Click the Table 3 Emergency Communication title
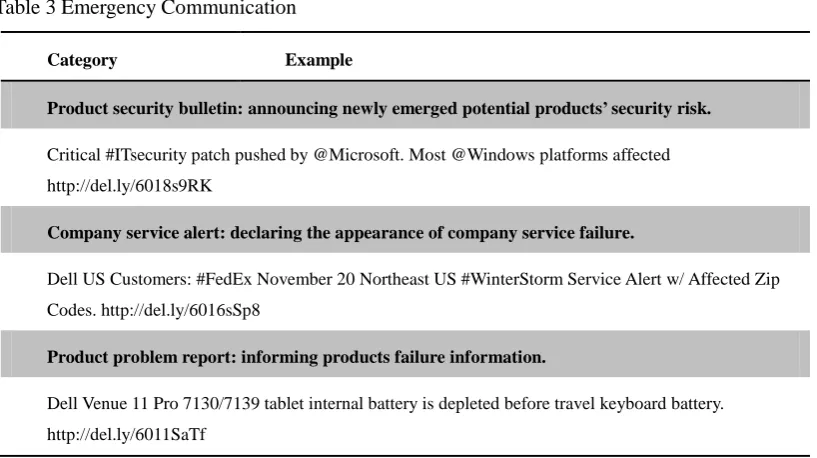This screenshot has height=458, width=817. 148,9
